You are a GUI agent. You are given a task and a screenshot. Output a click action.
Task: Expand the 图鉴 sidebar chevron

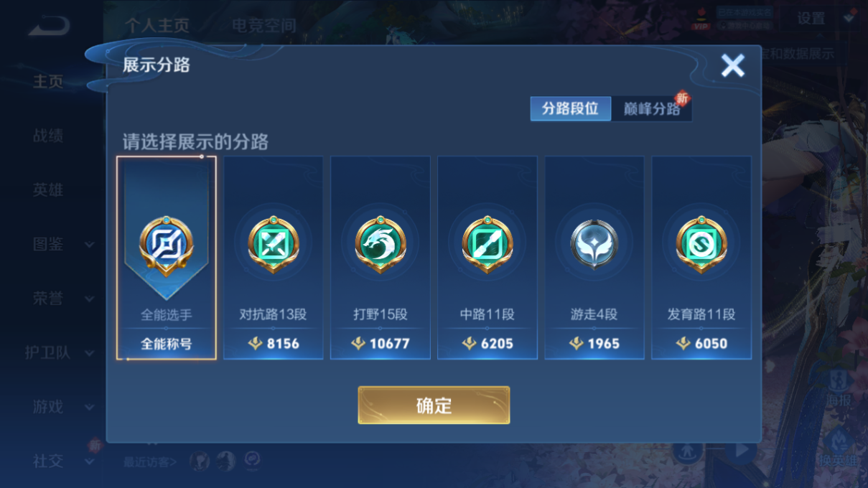(x=90, y=245)
